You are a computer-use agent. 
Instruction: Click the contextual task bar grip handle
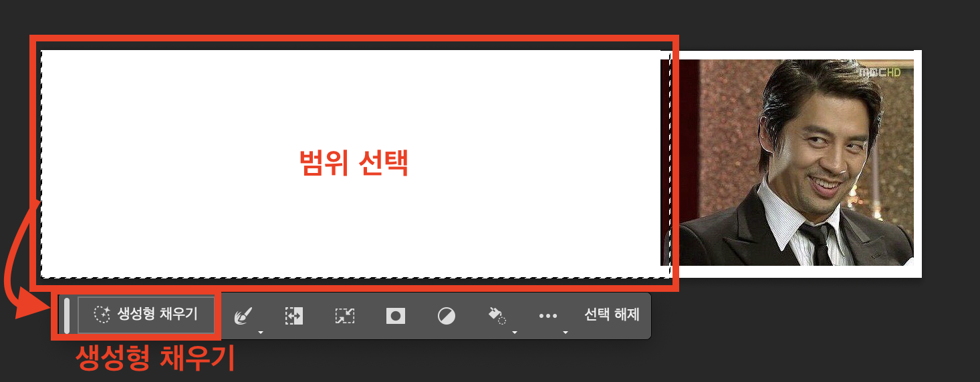pyautogui.click(x=67, y=315)
